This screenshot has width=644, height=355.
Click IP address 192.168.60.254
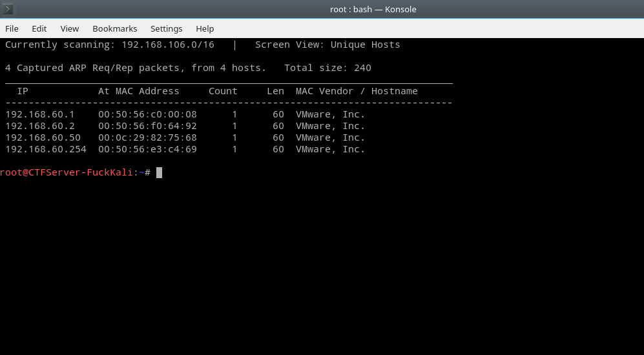[x=46, y=149]
